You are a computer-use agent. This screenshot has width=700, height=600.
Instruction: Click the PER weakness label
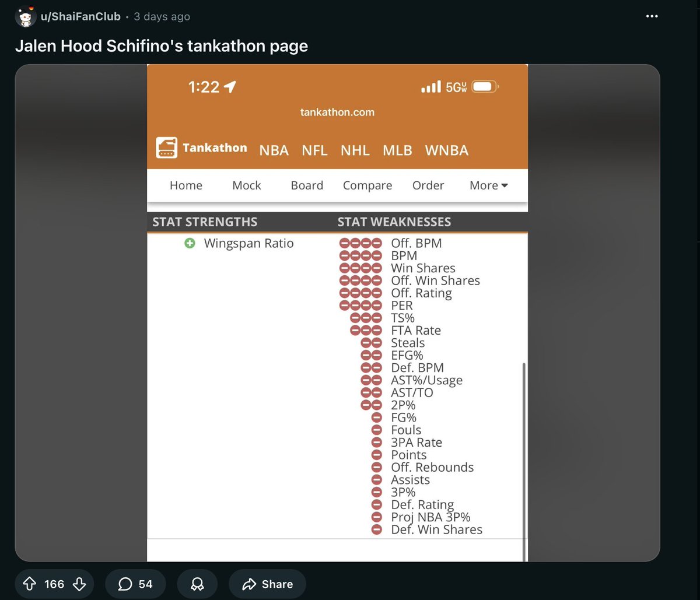402,306
